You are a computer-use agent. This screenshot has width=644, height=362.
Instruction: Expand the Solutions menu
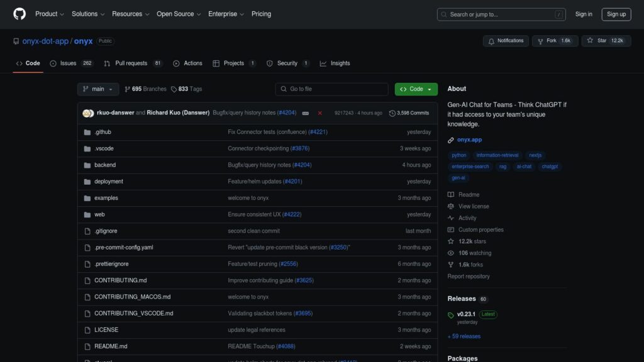pos(88,14)
